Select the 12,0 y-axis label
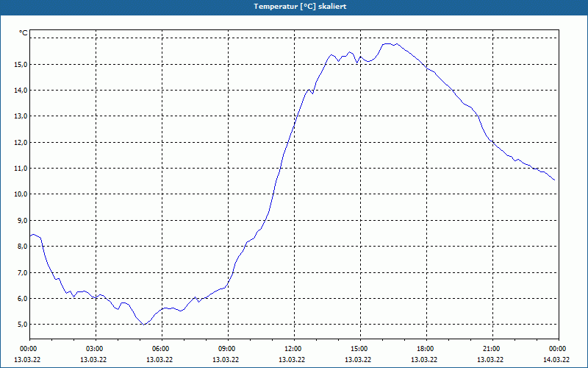The image size is (588, 368). click(21, 143)
